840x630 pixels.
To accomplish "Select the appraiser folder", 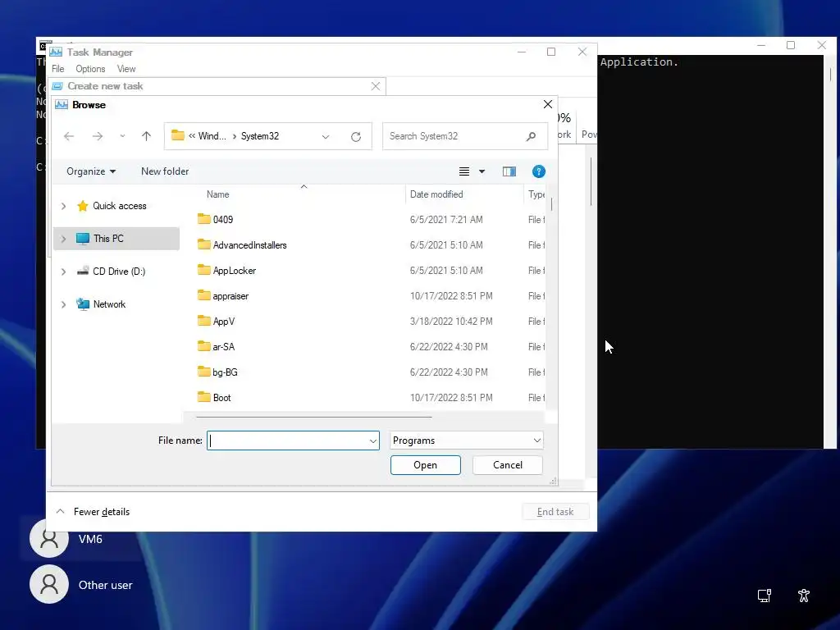I will point(231,296).
